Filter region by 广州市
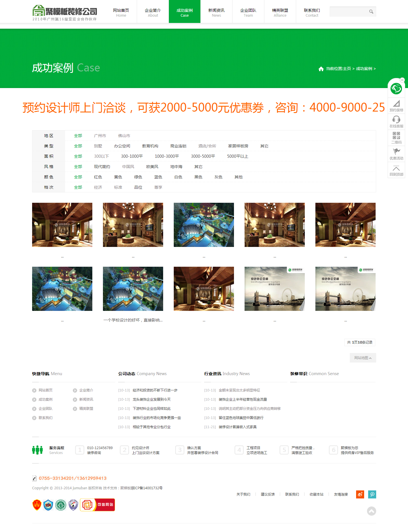 [x=100, y=136]
